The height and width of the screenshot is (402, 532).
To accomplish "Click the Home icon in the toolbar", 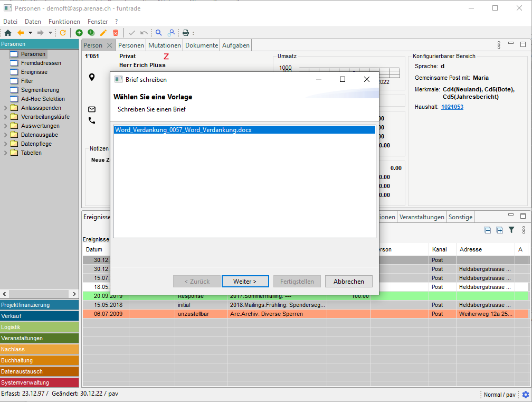I will pyautogui.click(x=8, y=33).
